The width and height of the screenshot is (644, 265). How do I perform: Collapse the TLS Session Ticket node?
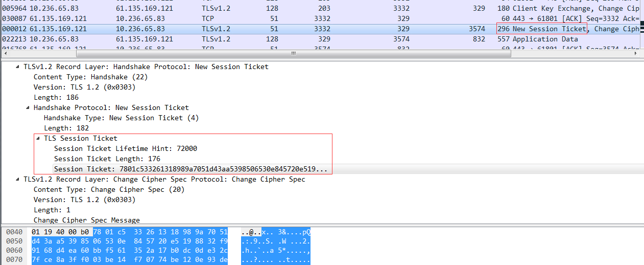38,138
